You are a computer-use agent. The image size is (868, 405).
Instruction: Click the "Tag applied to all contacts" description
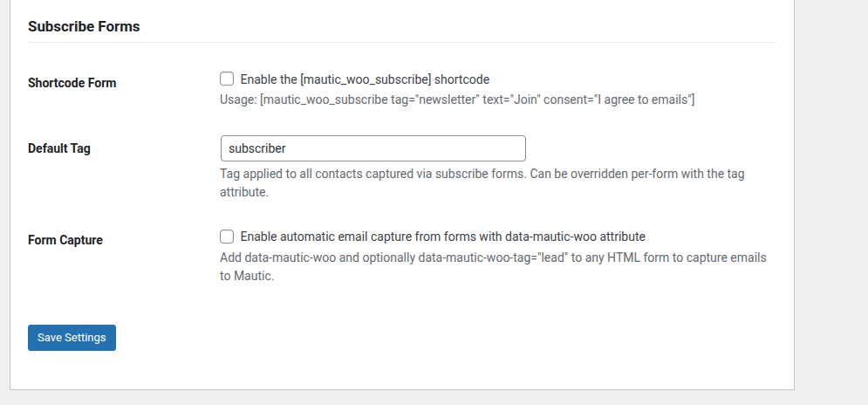click(482, 174)
